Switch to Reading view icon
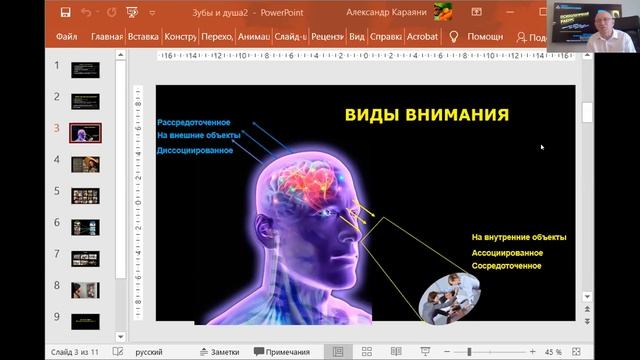 tap(396, 351)
